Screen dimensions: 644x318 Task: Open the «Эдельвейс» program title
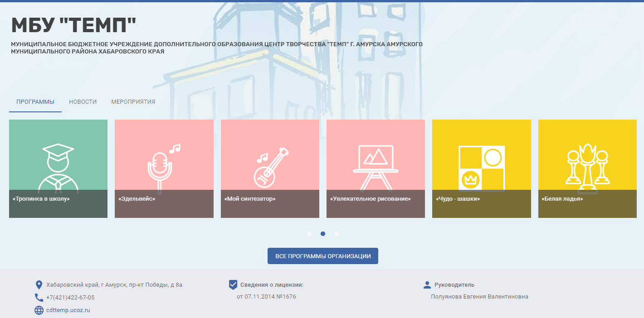137,199
